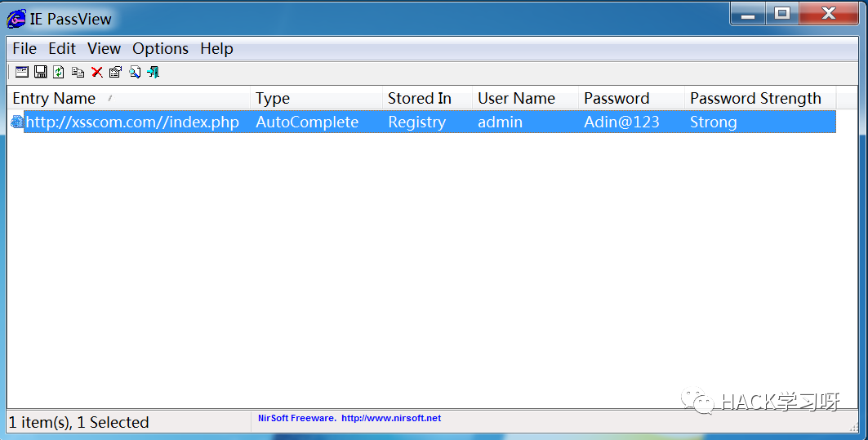Open the File menu
Image resolution: width=868 pixels, height=440 pixels.
pos(24,49)
